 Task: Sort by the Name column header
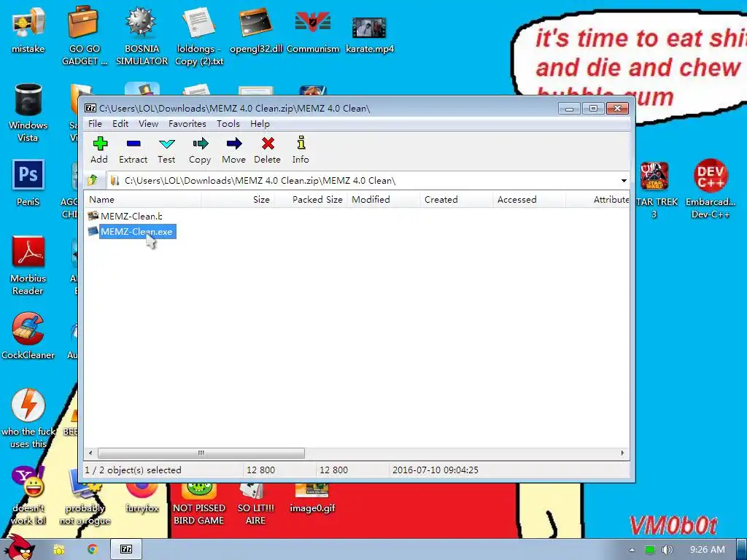tap(142, 200)
